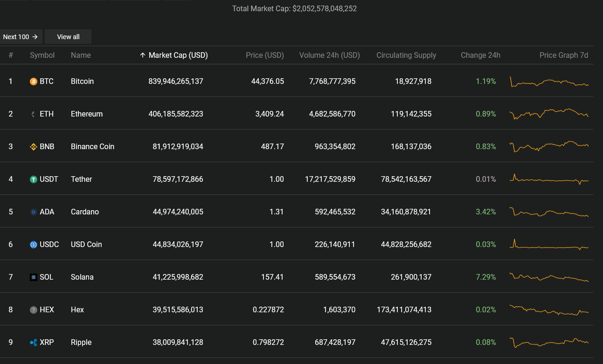This screenshot has width=603, height=364.
Task: Click the Hex HEX coin icon
Action: click(33, 309)
